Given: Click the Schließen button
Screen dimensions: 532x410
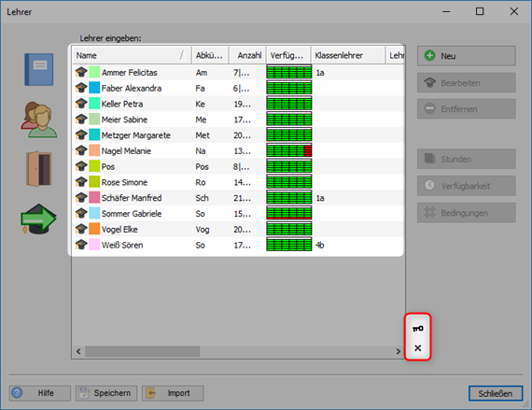Looking at the screenshot, I should point(496,393).
